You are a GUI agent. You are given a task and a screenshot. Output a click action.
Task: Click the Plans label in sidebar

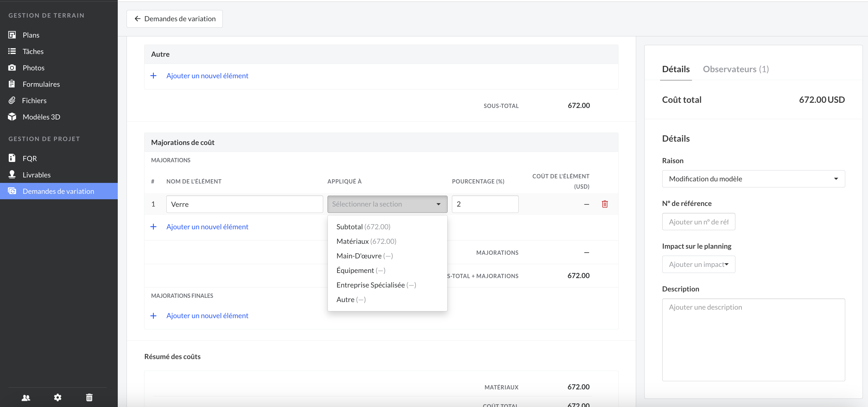pos(31,35)
